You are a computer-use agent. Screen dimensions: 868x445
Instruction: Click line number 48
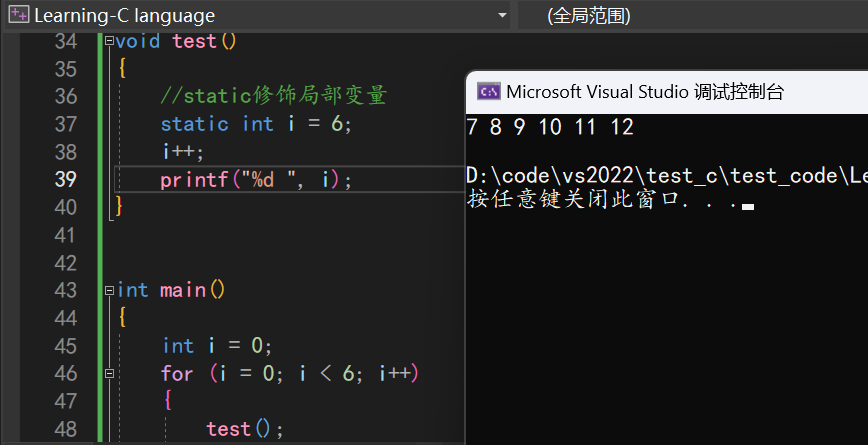tap(66, 429)
